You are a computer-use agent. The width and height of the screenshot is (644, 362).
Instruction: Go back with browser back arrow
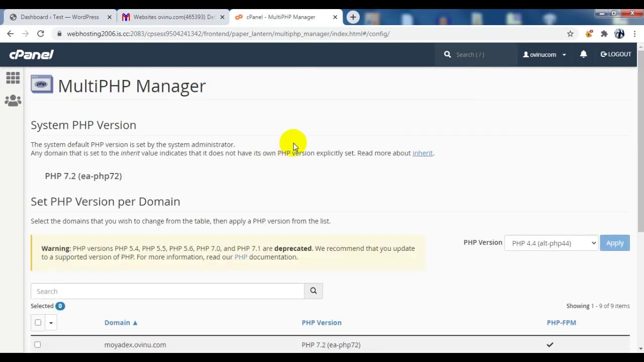11,34
